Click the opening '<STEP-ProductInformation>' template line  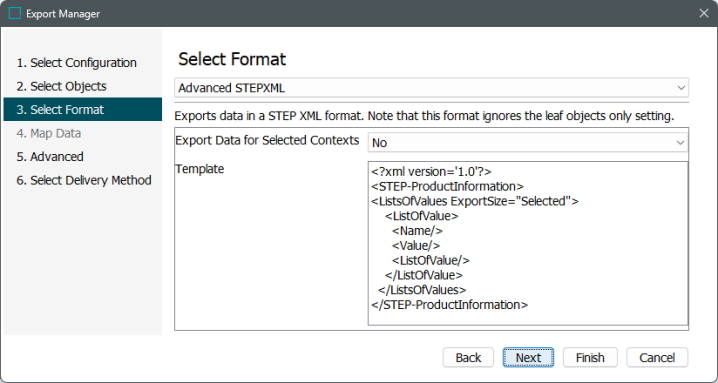(447, 186)
